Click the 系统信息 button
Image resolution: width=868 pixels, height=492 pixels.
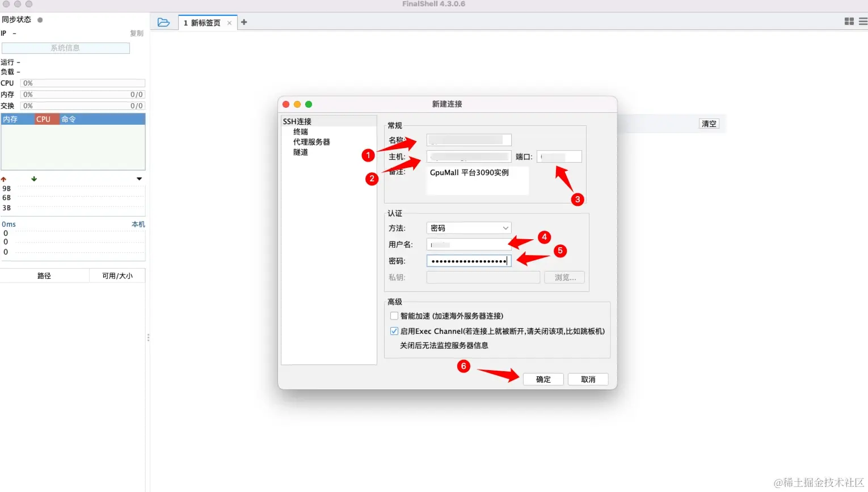tap(66, 48)
